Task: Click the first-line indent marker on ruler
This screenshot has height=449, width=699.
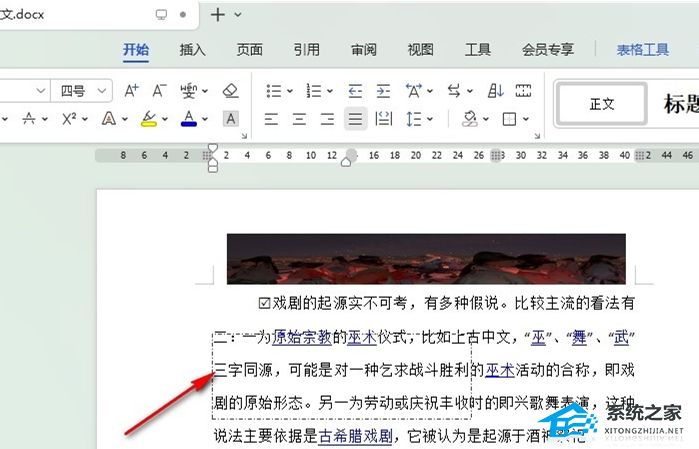Action: (x=213, y=148)
